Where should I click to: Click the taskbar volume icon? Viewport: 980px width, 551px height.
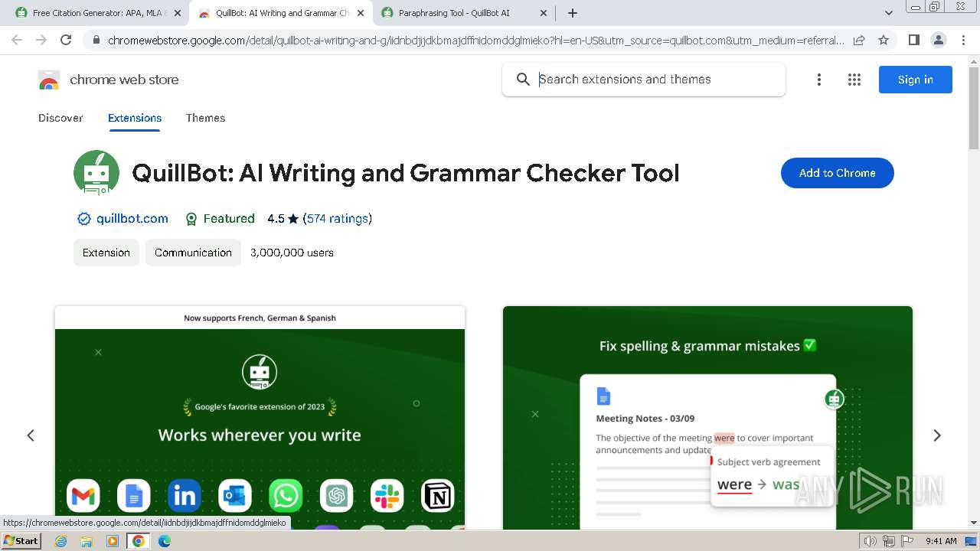(870, 541)
